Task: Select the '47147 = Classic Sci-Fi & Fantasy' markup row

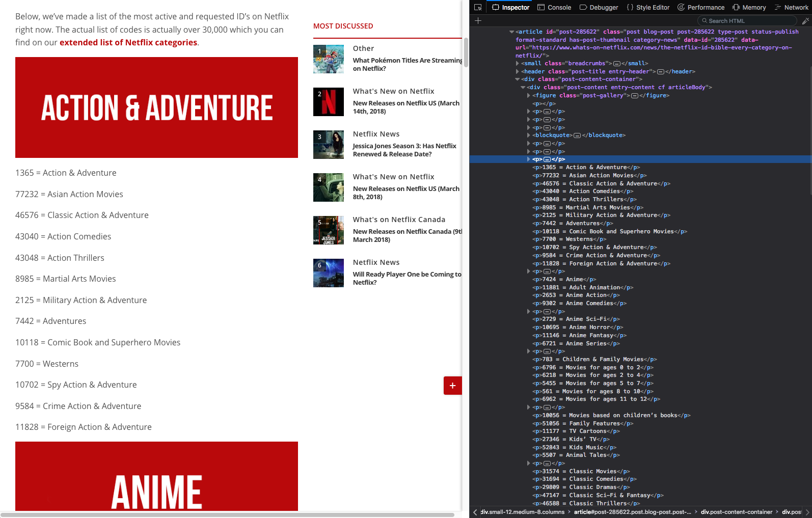Action: 598,496
